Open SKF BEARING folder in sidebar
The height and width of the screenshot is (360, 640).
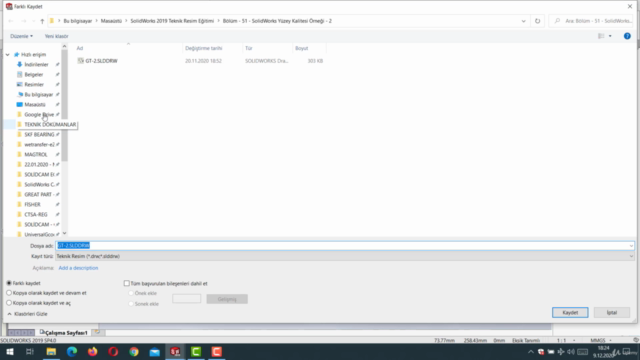coord(39,134)
